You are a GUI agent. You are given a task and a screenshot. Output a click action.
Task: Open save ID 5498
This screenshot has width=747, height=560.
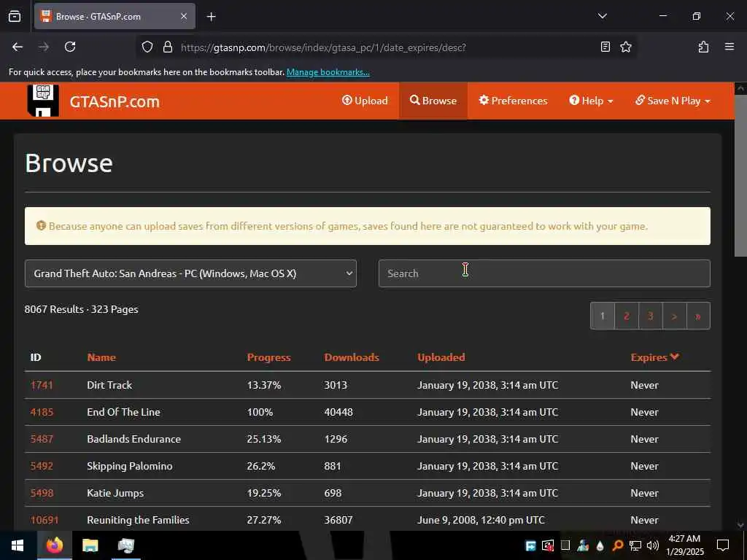(42, 493)
